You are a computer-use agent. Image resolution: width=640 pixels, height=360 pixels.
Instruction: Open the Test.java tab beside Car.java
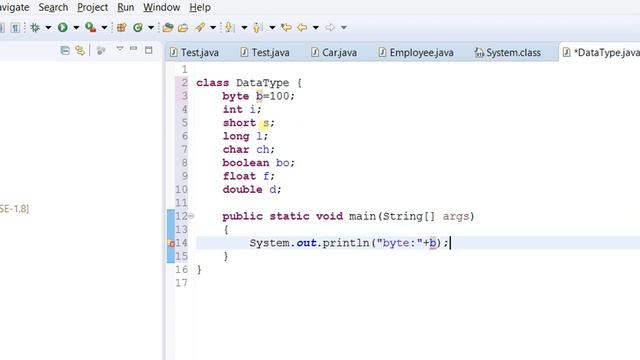265,53
